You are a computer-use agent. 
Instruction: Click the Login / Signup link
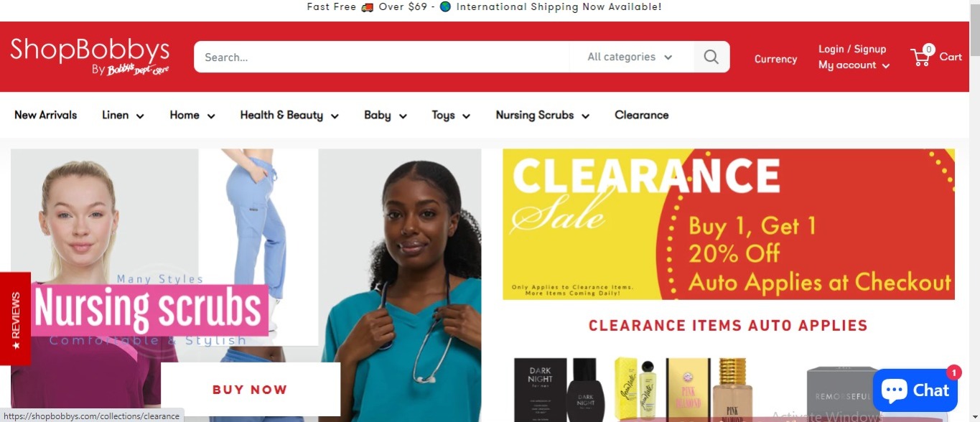pos(852,49)
